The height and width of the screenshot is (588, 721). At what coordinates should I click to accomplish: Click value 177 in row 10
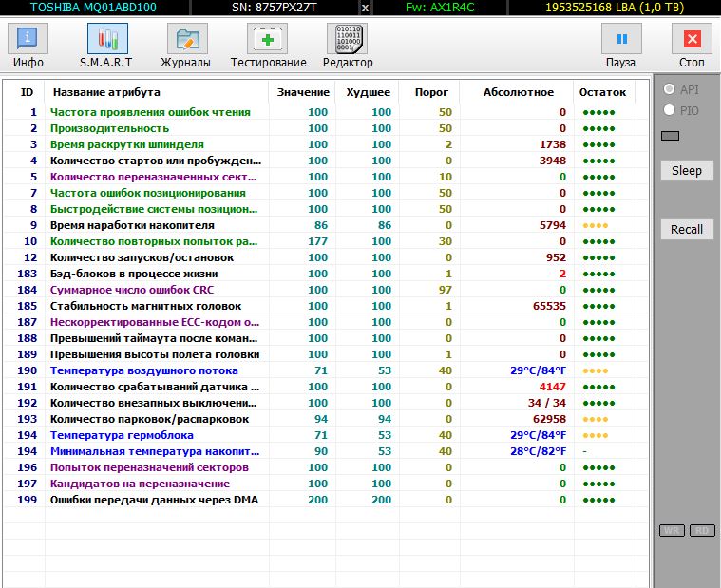(x=317, y=241)
